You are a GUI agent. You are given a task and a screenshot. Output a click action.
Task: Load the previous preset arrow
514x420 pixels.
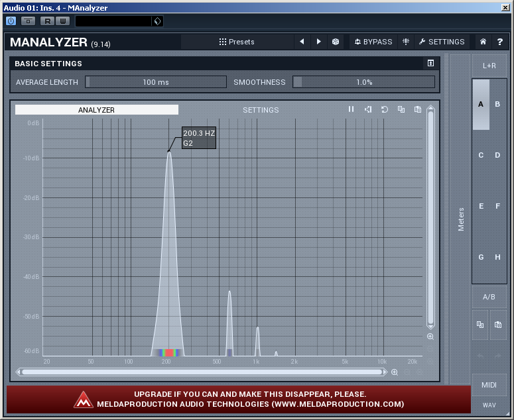click(x=302, y=42)
